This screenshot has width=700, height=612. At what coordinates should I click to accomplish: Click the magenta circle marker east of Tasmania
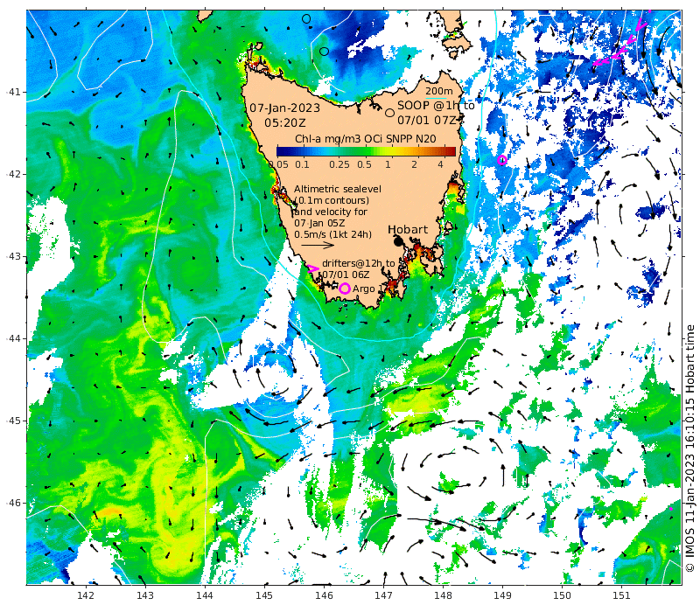(502, 160)
